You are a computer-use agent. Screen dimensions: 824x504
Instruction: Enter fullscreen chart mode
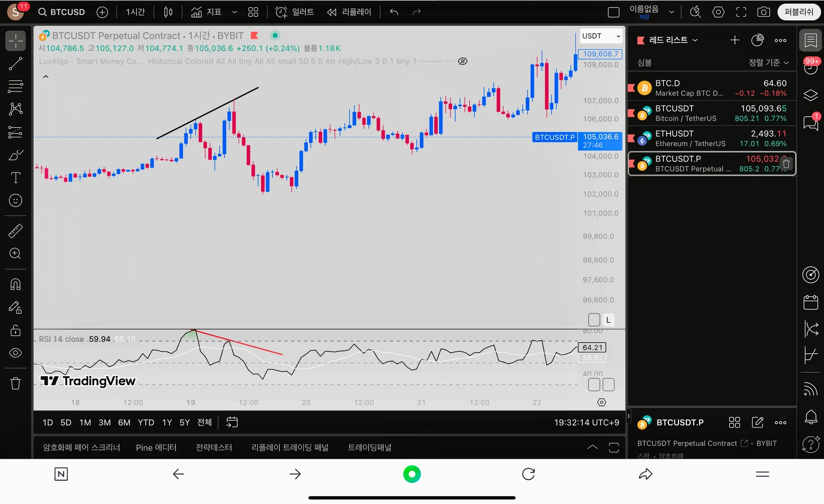click(x=741, y=12)
